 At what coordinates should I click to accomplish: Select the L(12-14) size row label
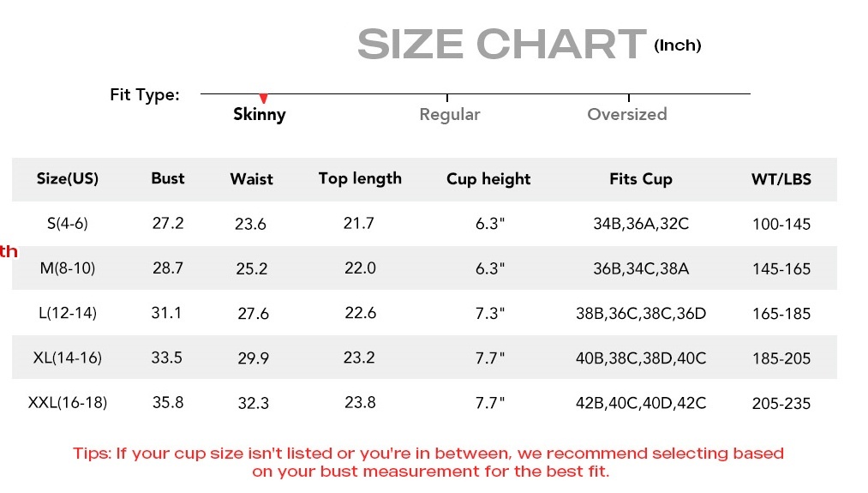[68, 314]
